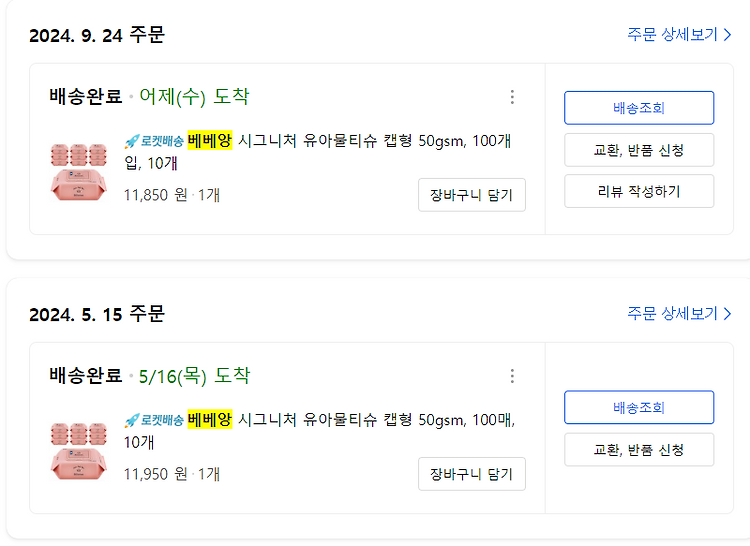Viewport: 750px width, 546px height.
Task: View order details for 2024. 9. 24 order
Action: pyautogui.click(x=679, y=34)
